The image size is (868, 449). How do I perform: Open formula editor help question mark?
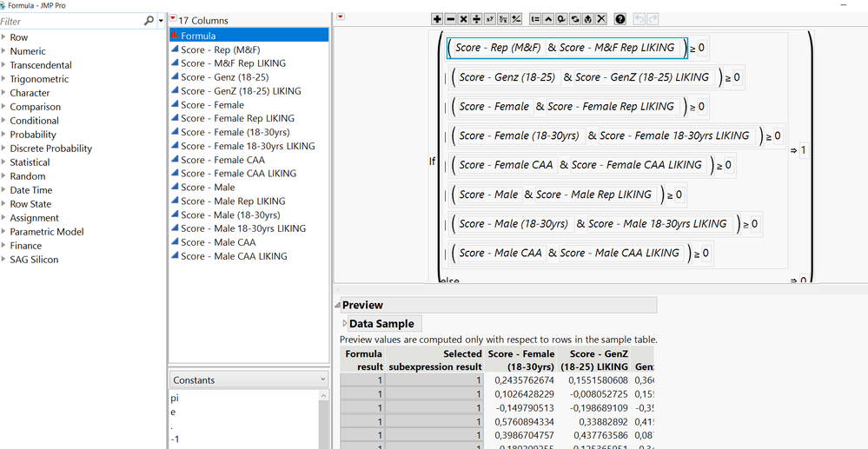click(620, 19)
